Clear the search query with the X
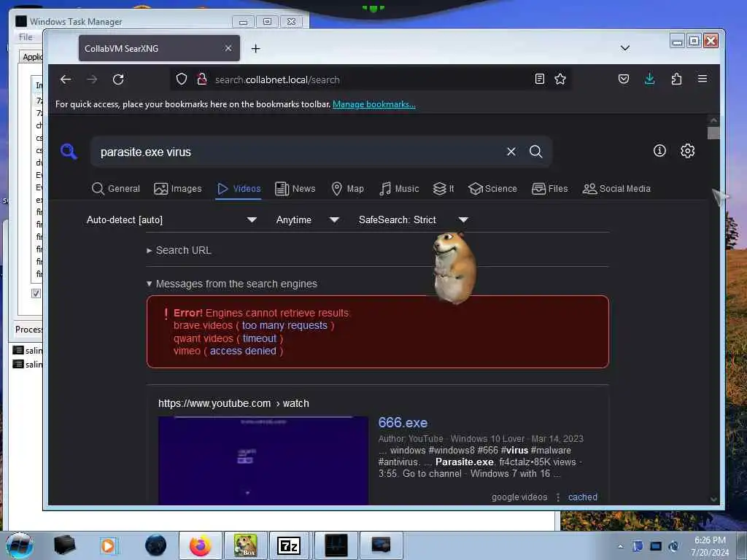Screen dimensions: 747x560 click(511, 152)
